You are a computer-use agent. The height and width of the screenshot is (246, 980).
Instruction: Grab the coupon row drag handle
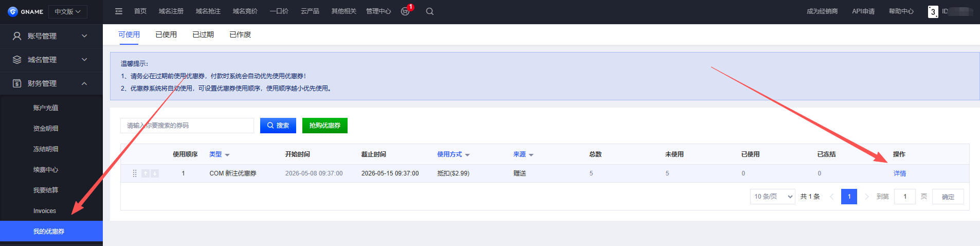135,173
